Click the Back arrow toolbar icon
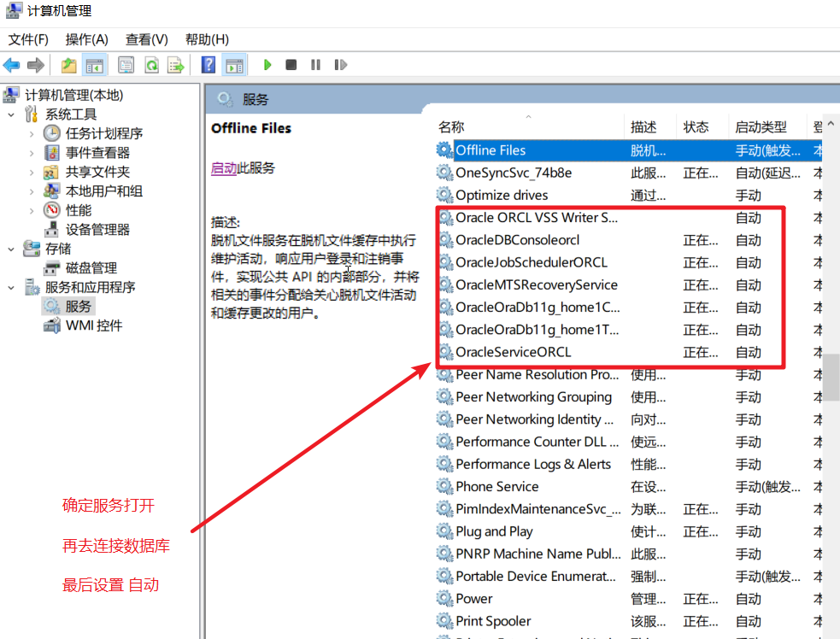The width and height of the screenshot is (840, 639). [12, 65]
